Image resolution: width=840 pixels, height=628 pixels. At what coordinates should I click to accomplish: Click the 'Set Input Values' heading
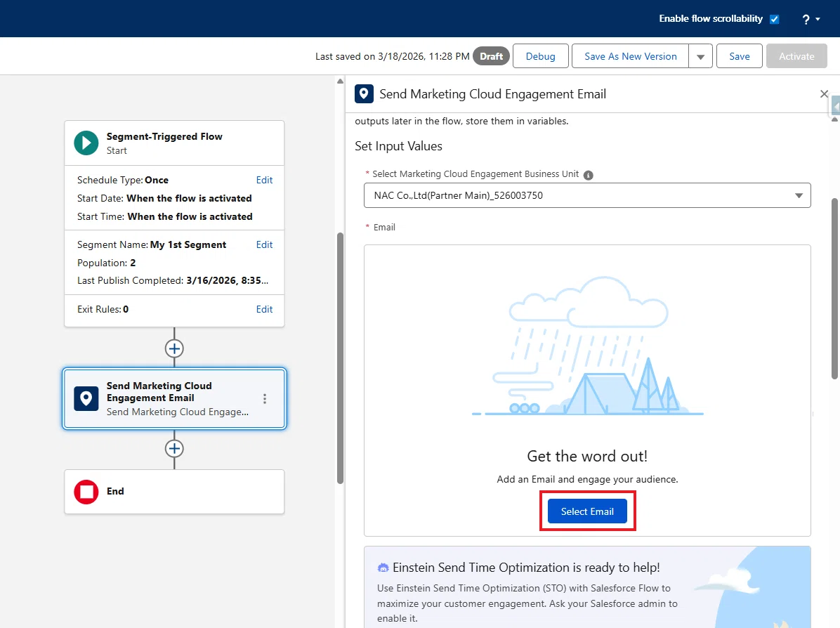[398, 146]
